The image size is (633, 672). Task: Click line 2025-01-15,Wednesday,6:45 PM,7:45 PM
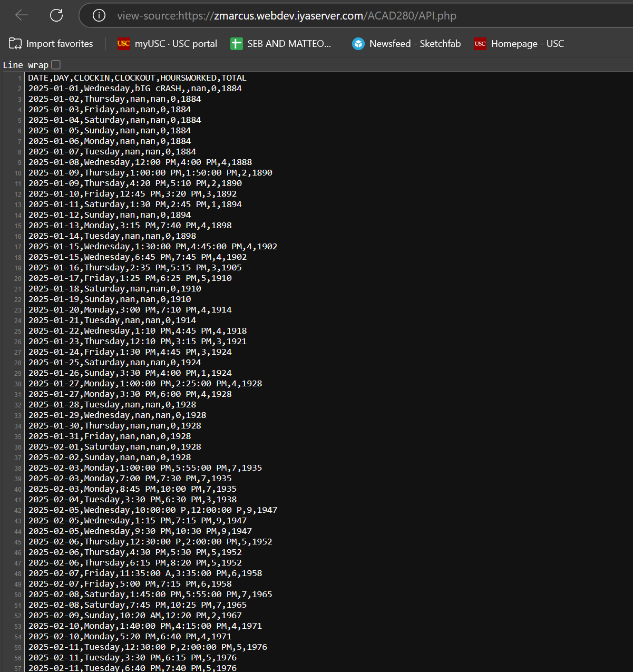[138, 257]
